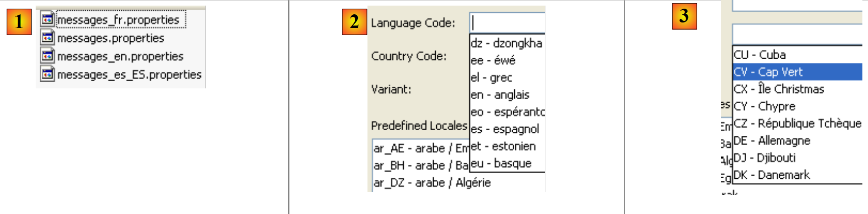This screenshot has width=868, height=214.
Task: Select 'DK - Danemark' country entry
Action: tap(771, 175)
